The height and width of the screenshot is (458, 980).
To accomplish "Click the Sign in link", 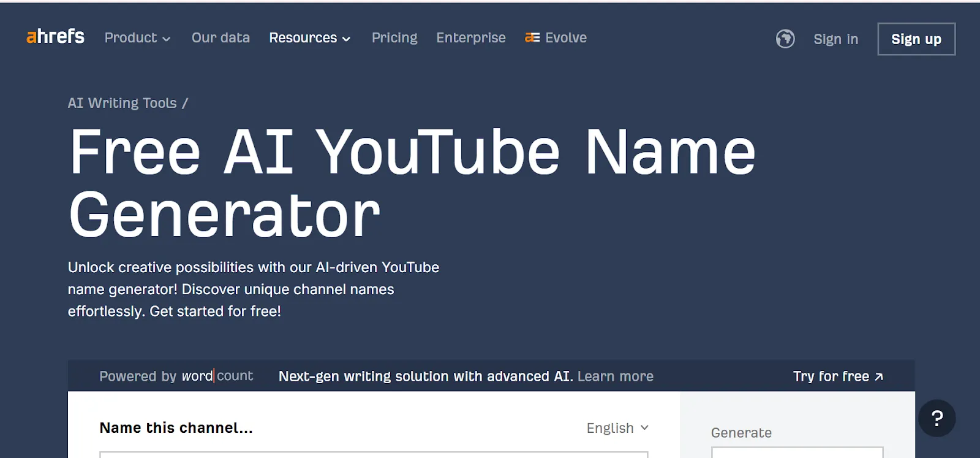I will point(835,39).
